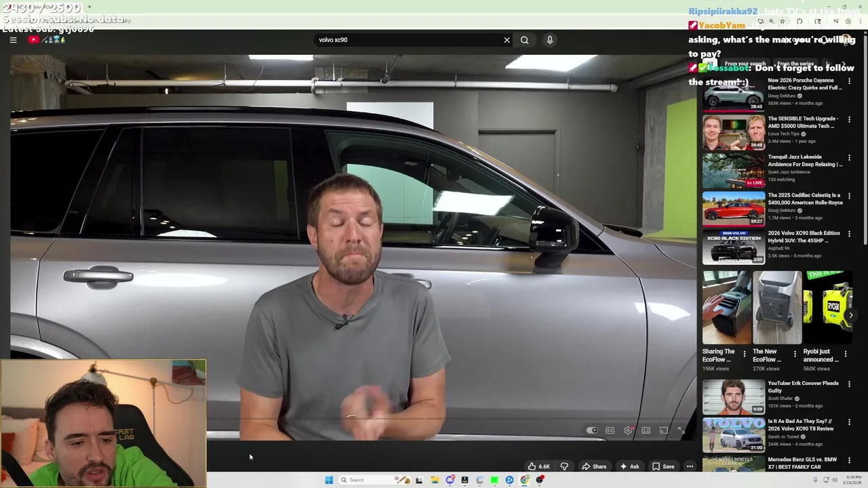Open Porsche Cayenne Electric video thumbnail
Viewport: 868px width, 488px height.
[733, 94]
